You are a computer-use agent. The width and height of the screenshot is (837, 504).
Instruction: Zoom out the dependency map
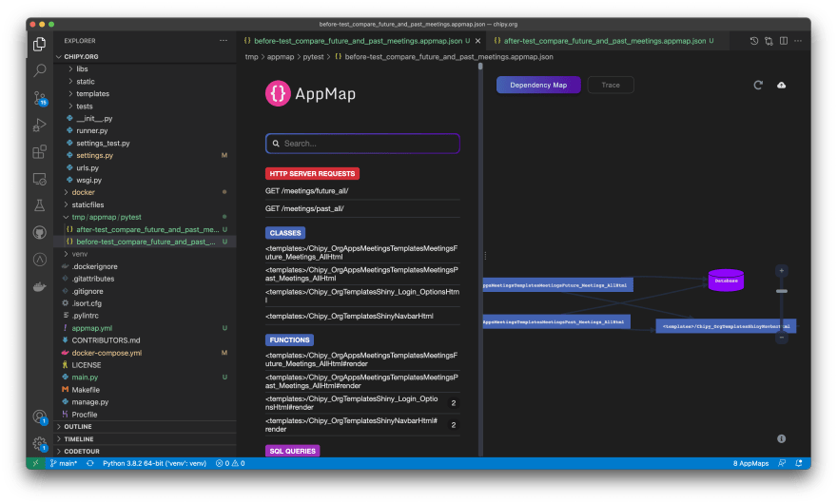(782, 338)
